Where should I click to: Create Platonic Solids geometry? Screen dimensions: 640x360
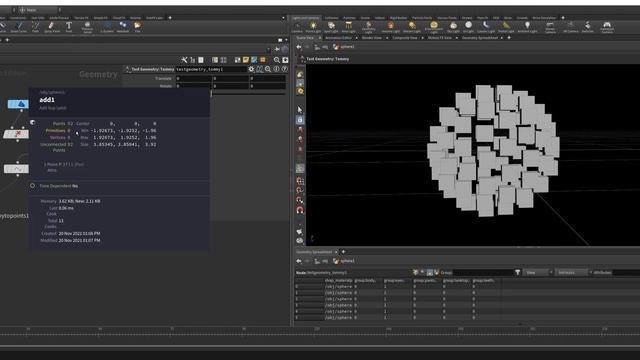tap(87, 27)
